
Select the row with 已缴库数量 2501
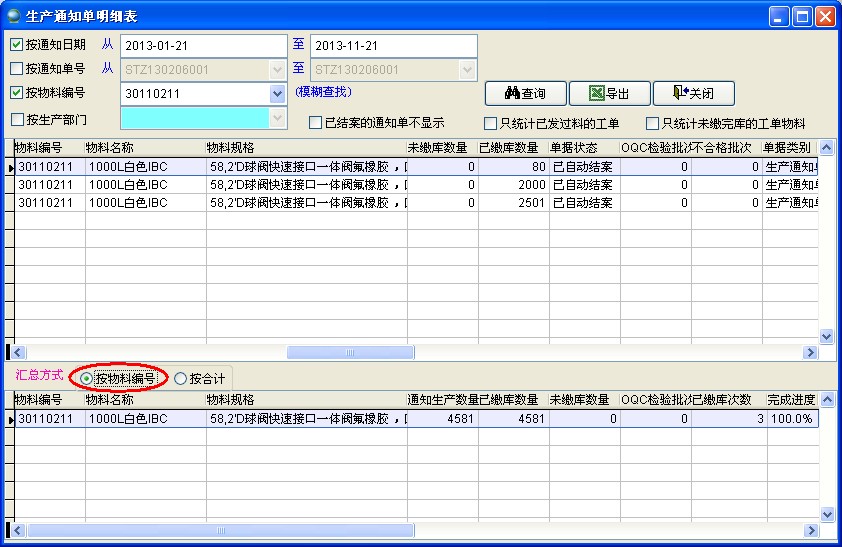[513, 202]
